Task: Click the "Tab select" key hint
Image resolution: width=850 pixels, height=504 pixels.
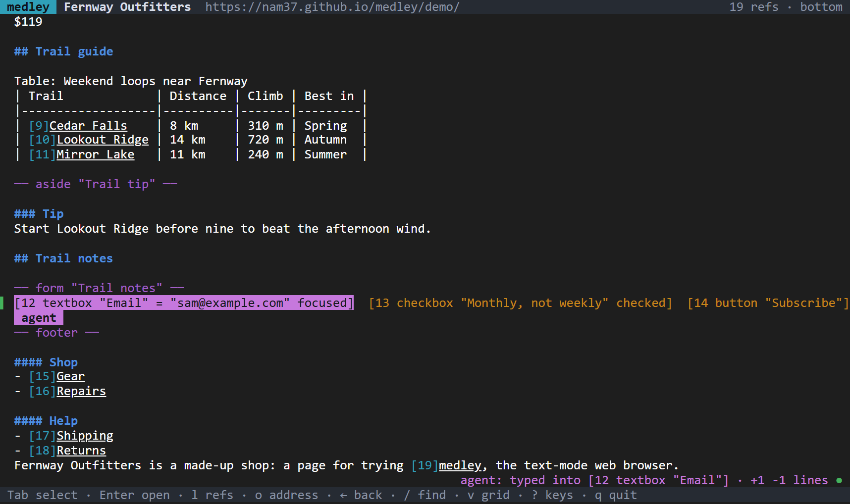Action: pyautogui.click(x=43, y=495)
